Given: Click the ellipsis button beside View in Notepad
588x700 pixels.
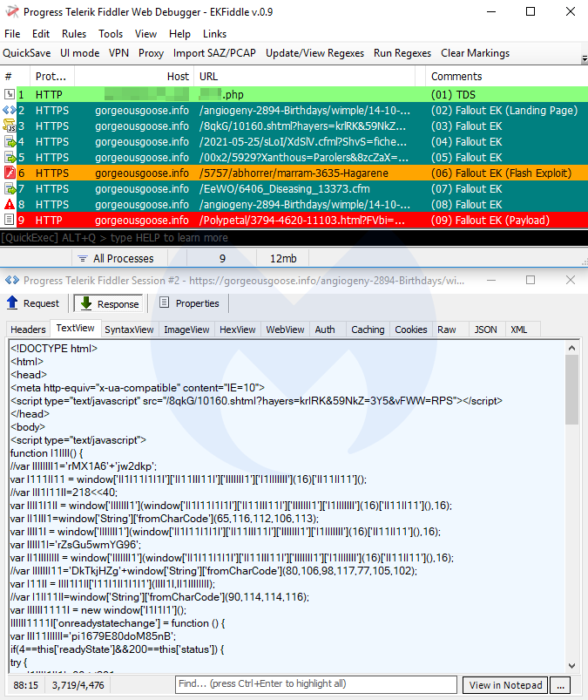Looking at the screenshot, I should (561, 685).
